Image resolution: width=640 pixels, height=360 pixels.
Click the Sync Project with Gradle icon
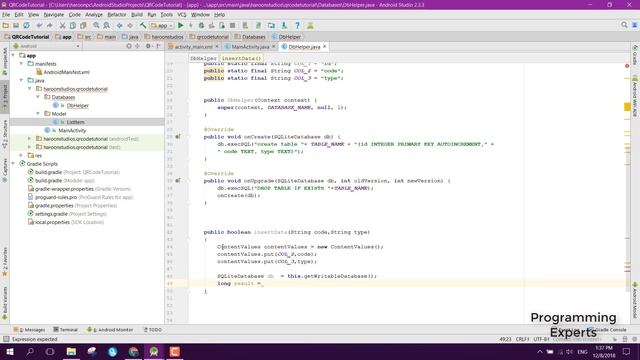[x=258, y=25]
